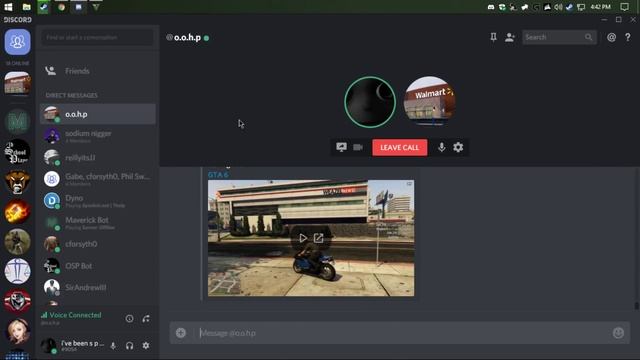The image size is (640, 360).
Task: Open voice connection info icon
Action: pos(129,318)
